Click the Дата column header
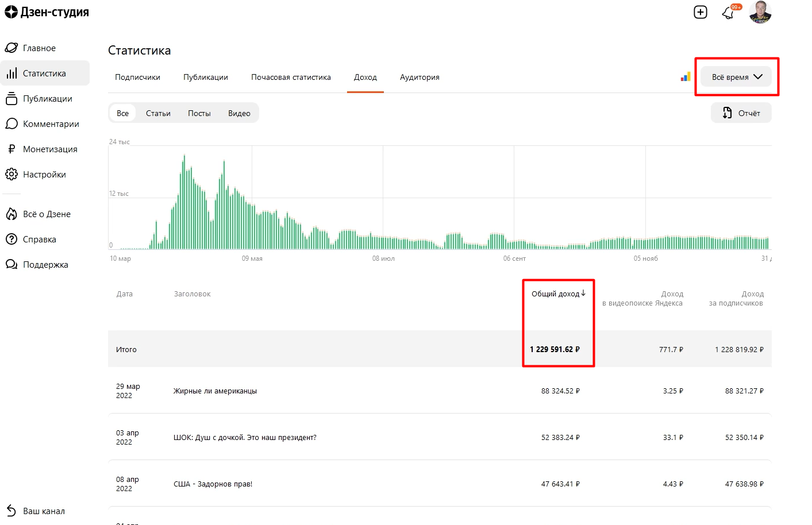 tap(125, 294)
